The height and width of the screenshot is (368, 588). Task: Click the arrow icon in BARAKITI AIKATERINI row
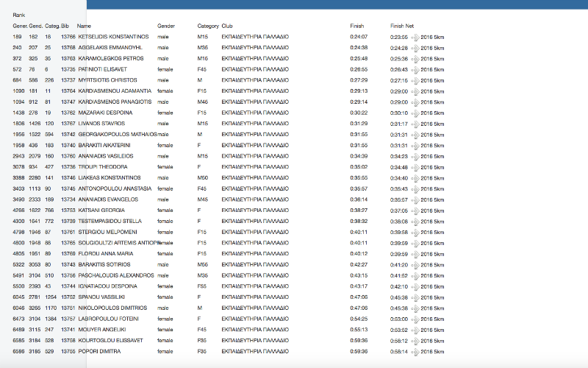[415, 146]
